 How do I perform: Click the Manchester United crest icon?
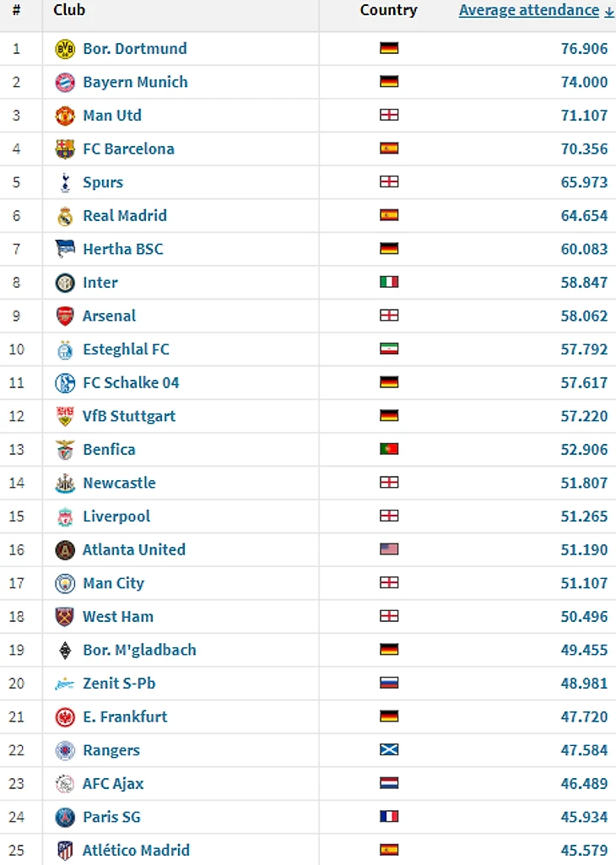(65, 116)
